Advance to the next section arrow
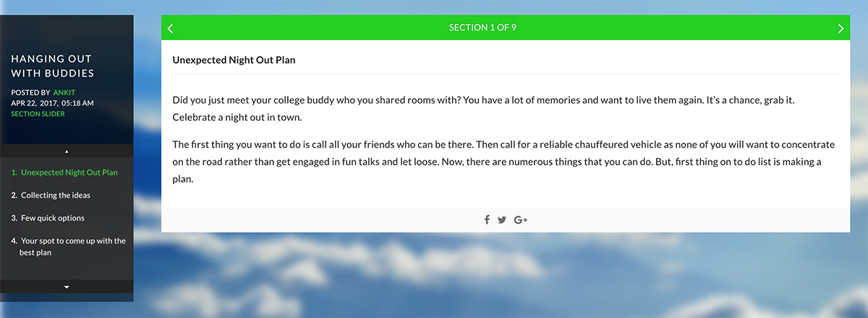Image resolution: width=868 pixels, height=318 pixels. point(840,28)
